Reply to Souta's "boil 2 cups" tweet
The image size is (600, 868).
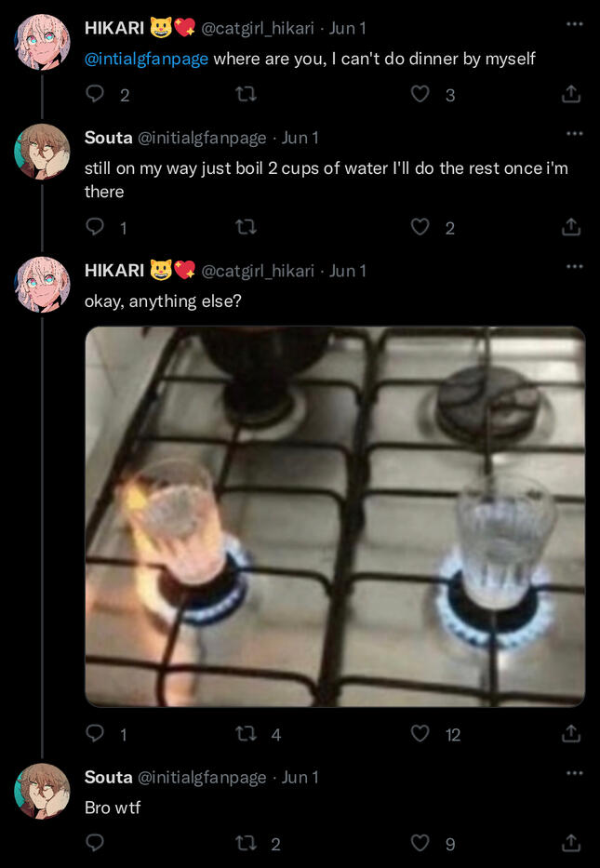click(x=95, y=227)
